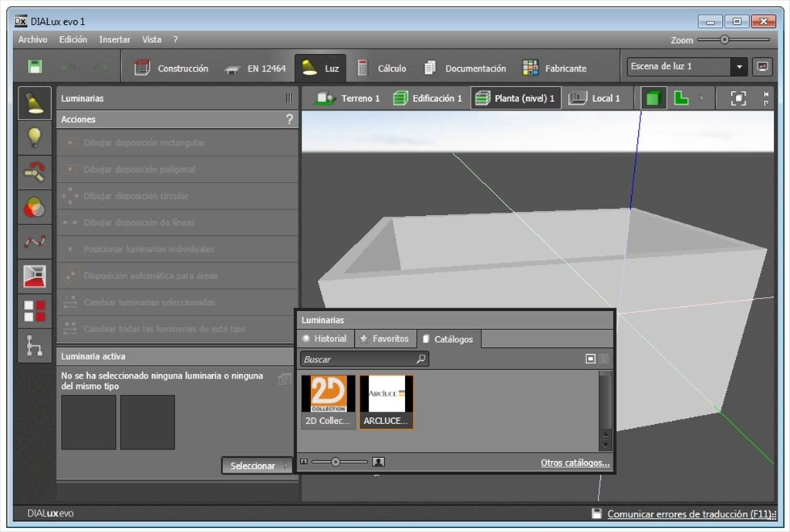Viewport: 790px width, 532px height.
Task: Expand the view options small arrow
Action: pos(701,98)
